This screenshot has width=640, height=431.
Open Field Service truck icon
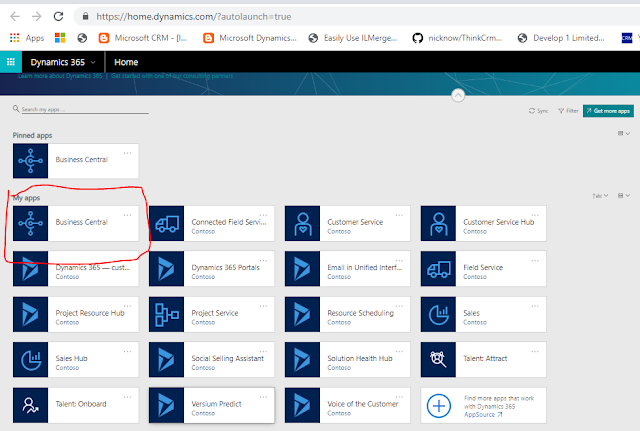tap(438, 269)
